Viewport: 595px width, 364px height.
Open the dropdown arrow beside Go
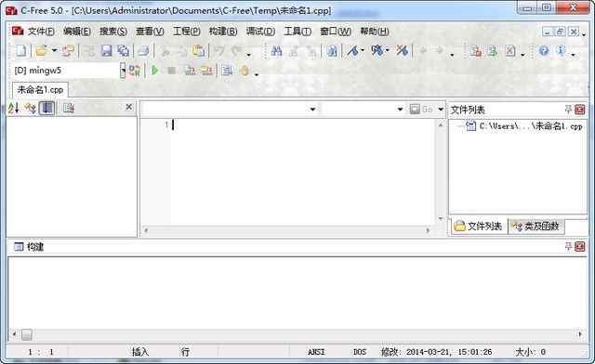click(x=441, y=110)
